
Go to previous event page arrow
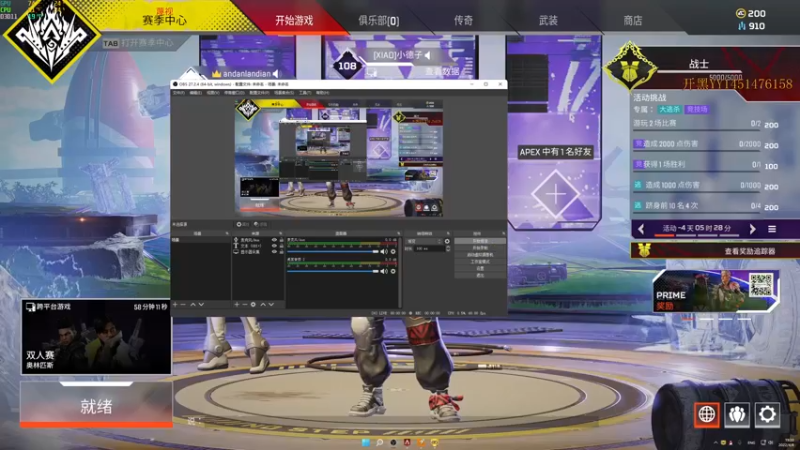tap(641, 229)
